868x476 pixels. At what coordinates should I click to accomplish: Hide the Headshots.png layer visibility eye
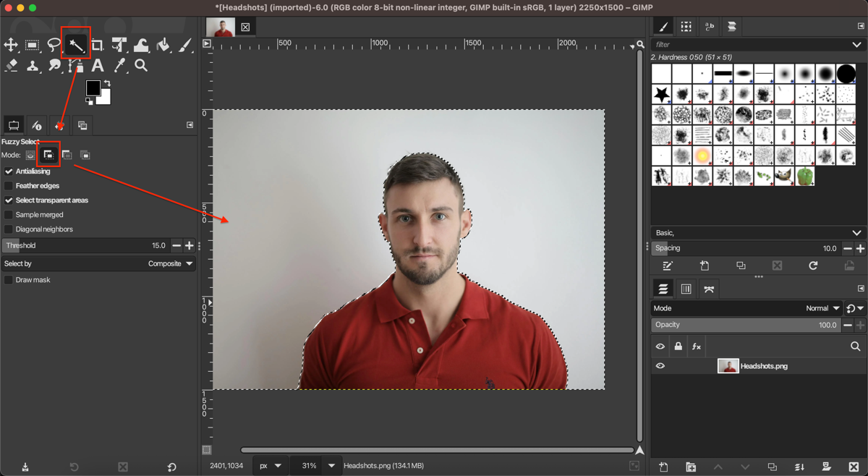pyautogui.click(x=660, y=365)
